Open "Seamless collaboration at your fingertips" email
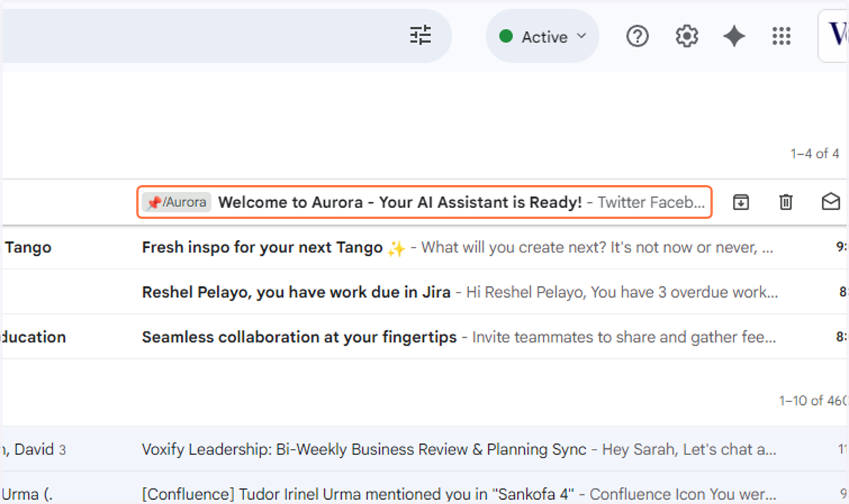This screenshot has height=504, width=849. click(x=424, y=337)
